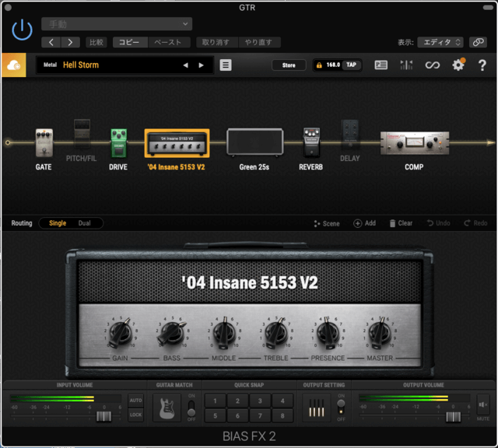The height and width of the screenshot is (448, 498).
Task: Go to previous preset with left chevron
Action: [51, 42]
